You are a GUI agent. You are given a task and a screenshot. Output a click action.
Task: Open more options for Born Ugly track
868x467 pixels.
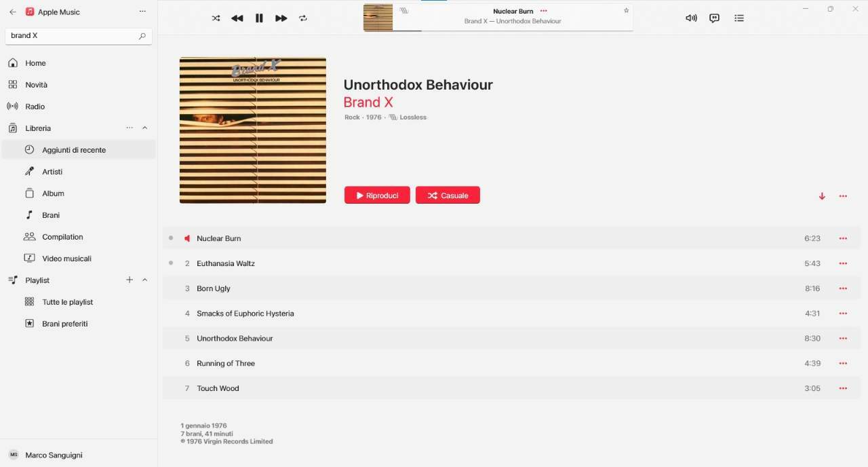pos(843,288)
